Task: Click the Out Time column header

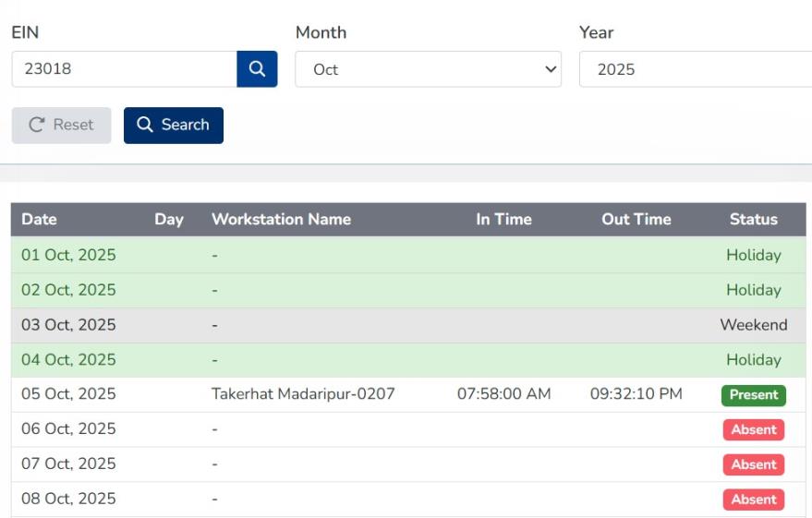Action: [x=636, y=220]
